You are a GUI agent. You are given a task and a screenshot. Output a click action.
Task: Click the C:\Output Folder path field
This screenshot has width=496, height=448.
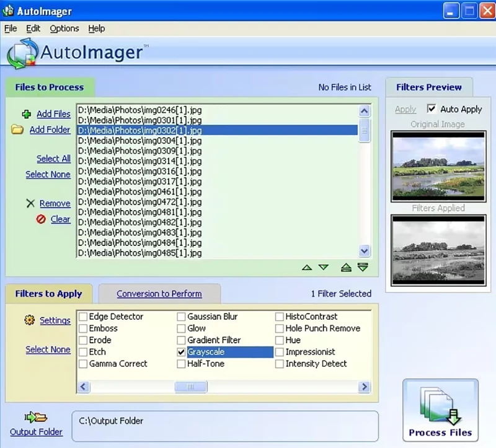225,426
